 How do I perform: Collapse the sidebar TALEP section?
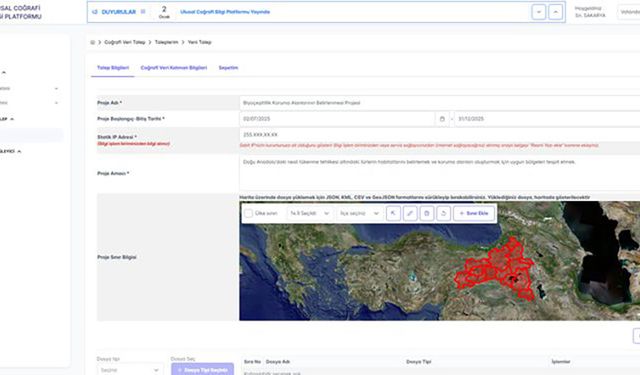(12, 119)
